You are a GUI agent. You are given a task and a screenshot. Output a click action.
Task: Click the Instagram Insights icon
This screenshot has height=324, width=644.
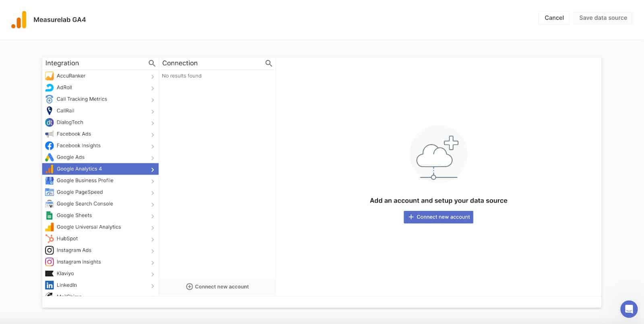(x=50, y=262)
